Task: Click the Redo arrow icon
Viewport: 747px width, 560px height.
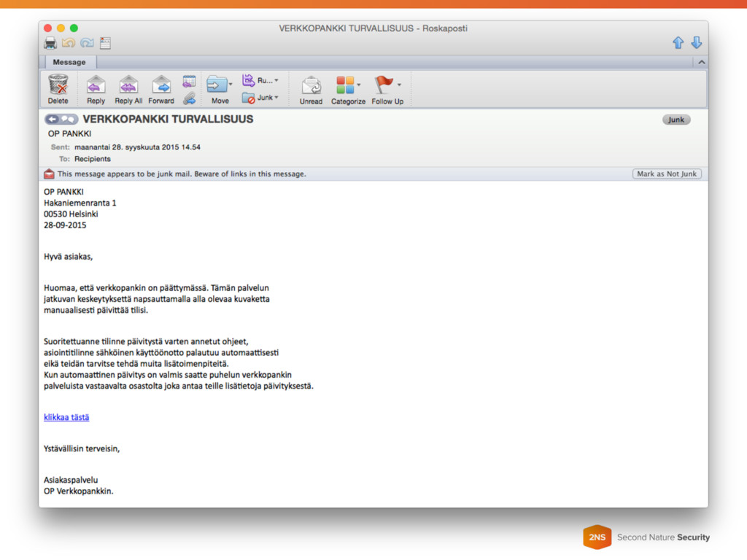Action: (87, 43)
